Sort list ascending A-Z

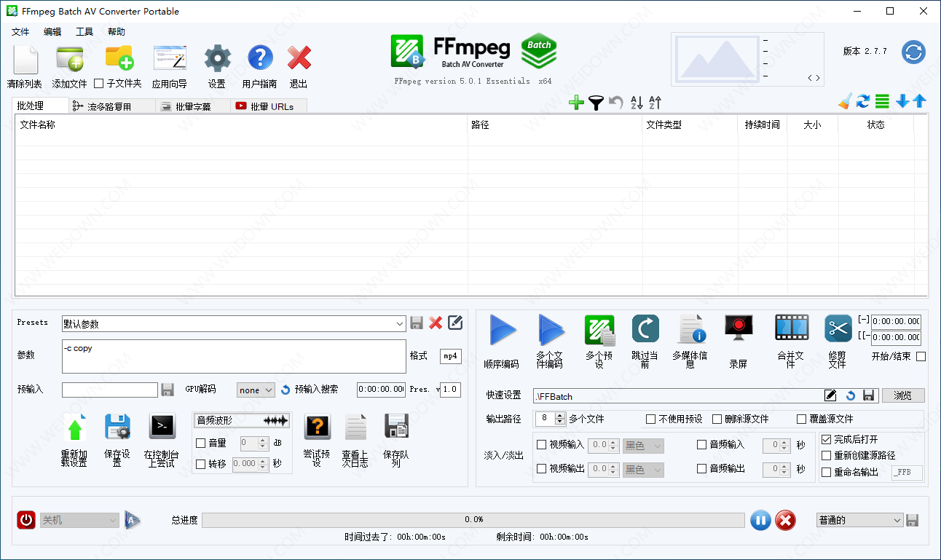pos(637,103)
